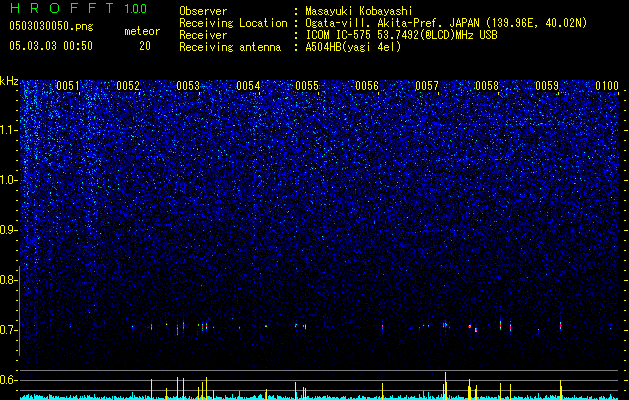Click the 0056 time marker

click(367, 86)
